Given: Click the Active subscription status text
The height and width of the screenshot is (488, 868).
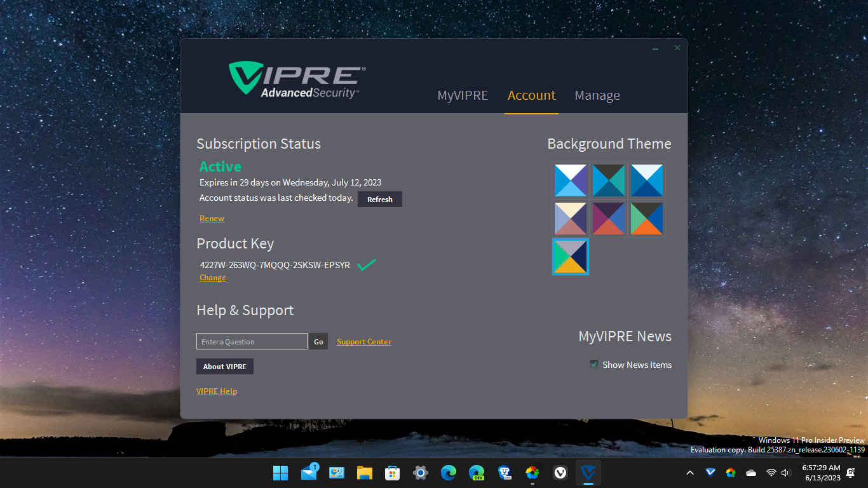Looking at the screenshot, I should [220, 166].
